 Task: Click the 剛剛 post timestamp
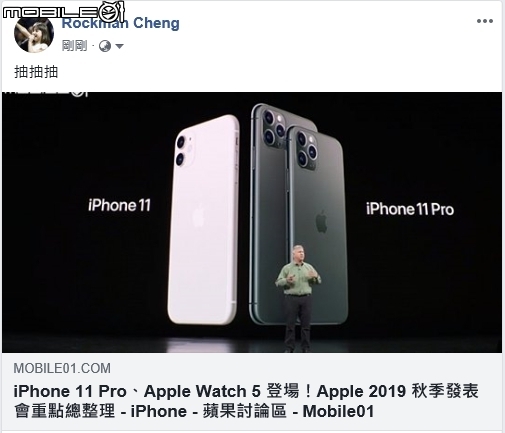[74, 46]
